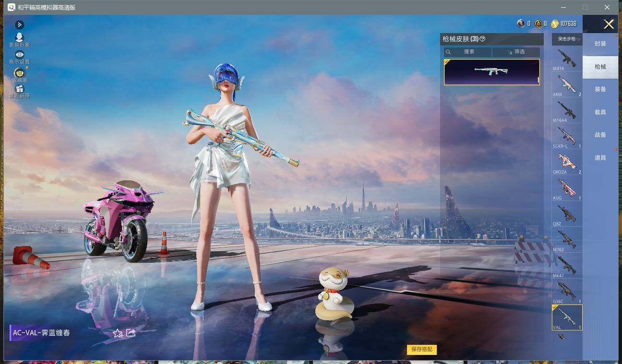Switch to the 时装 tab
The image size is (622, 364).
coord(600,44)
